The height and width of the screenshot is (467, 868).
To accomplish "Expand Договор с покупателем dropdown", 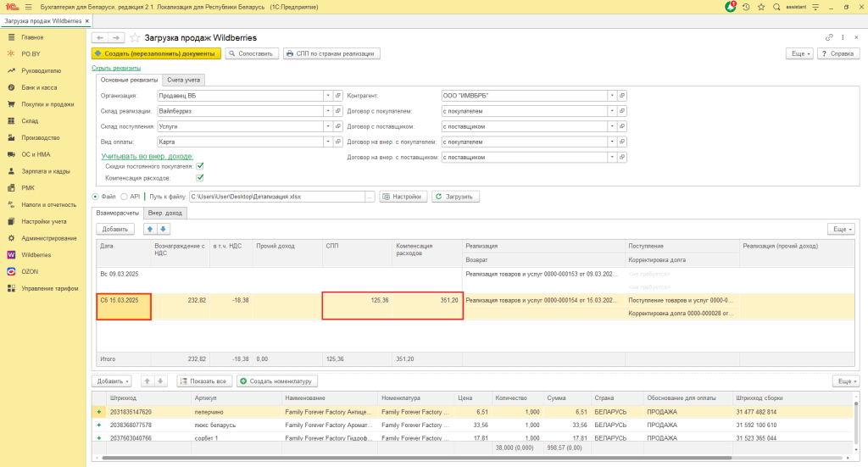I will 612,111.
